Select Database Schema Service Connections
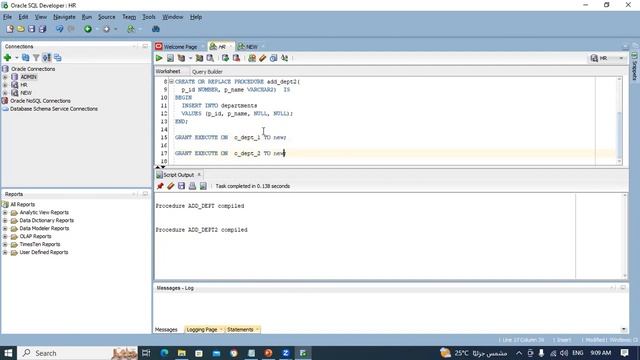 53,109
